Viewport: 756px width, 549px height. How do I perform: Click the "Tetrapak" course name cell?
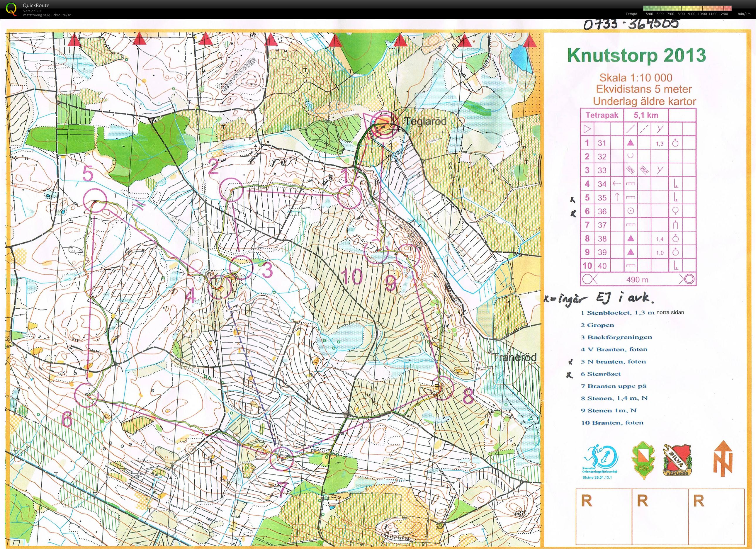click(x=602, y=115)
